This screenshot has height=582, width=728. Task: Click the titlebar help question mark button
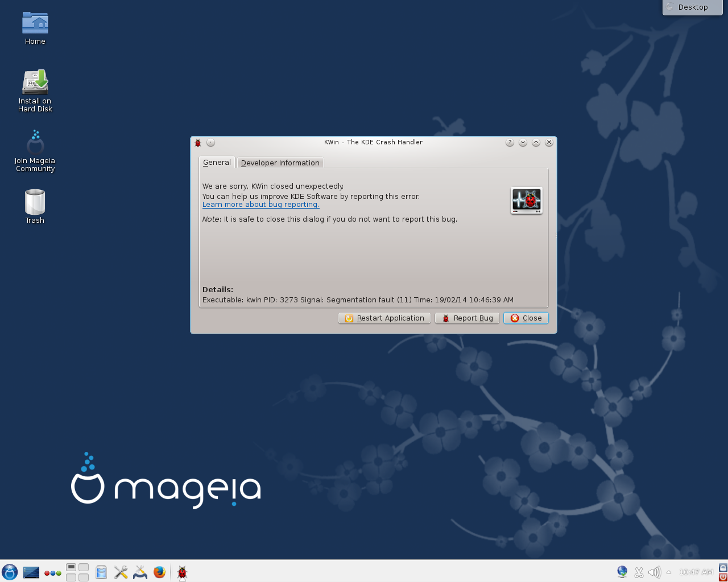click(x=510, y=143)
